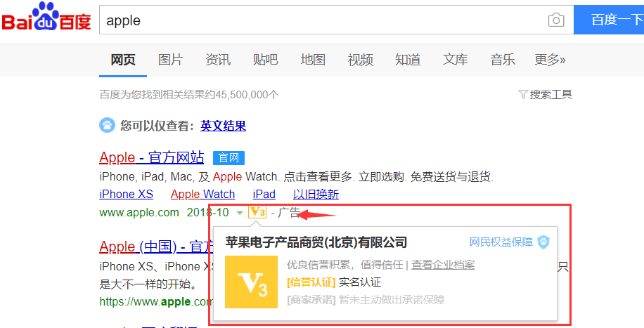Click the 2018-10 date text
Screen dimensions: 644x328
click(x=208, y=213)
